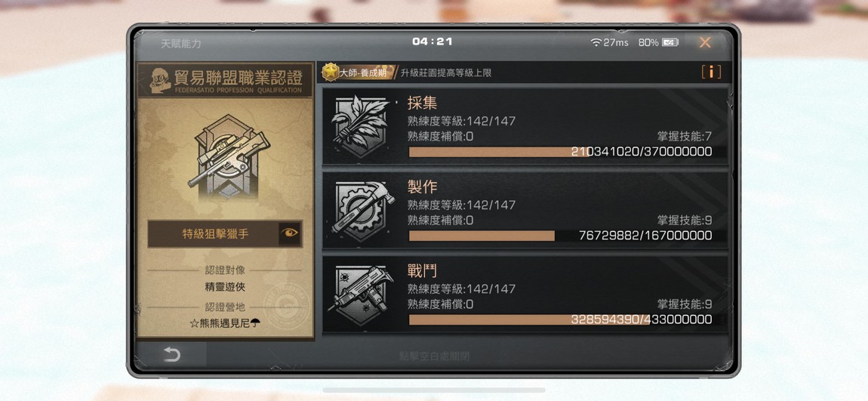Image resolution: width=868 pixels, height=401 pixels.
Task: Check the Wi-Fi 27ms signal indicator
Action: [609, 42]
